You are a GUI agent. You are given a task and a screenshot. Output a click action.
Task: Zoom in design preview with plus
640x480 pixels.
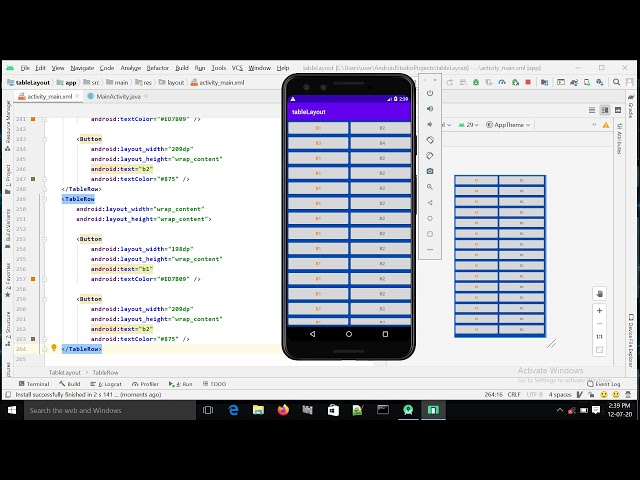(599, 311)
